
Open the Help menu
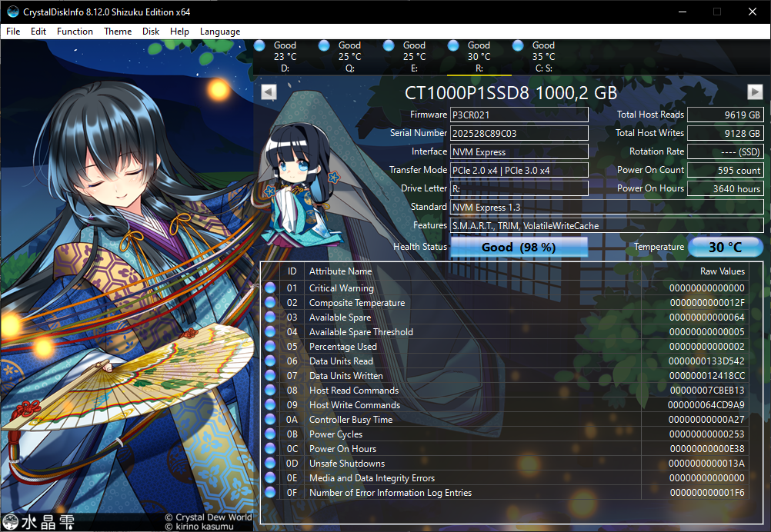(x=179, y=32)
